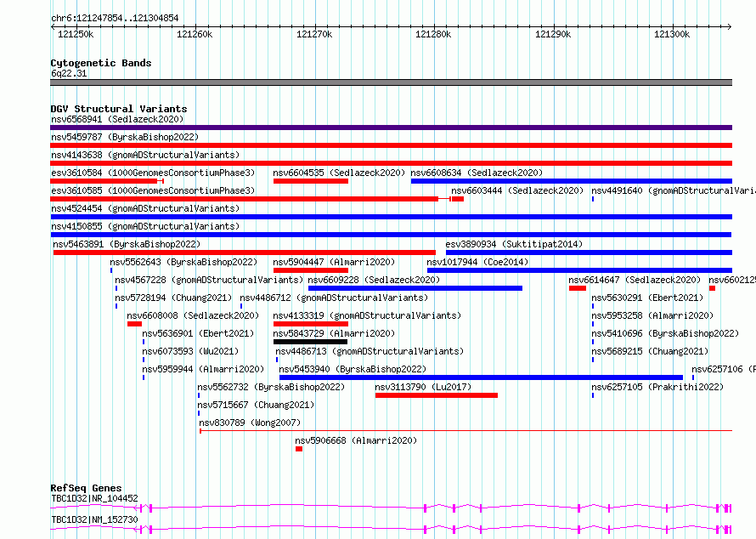Click nsv4567228 (gnomADStructuralVariants) label
This screenshot has width=756, height=539.
(x=209, y=280)
